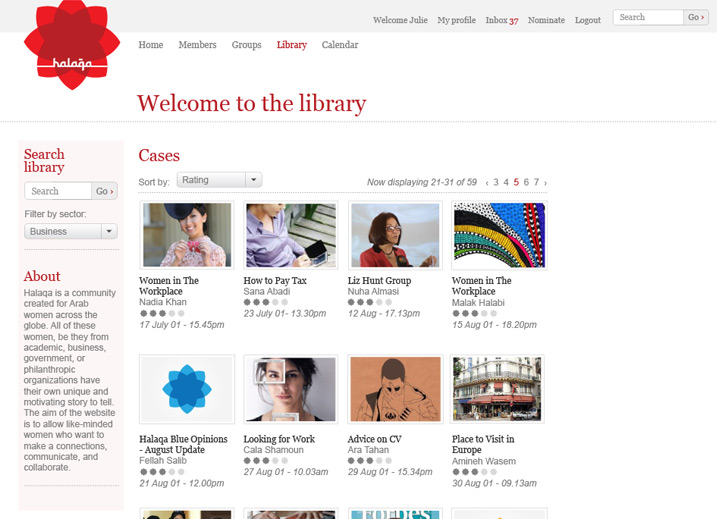717x519 pixels.
Task: Open the Calendar navigation item
Action: click(340, 45)
